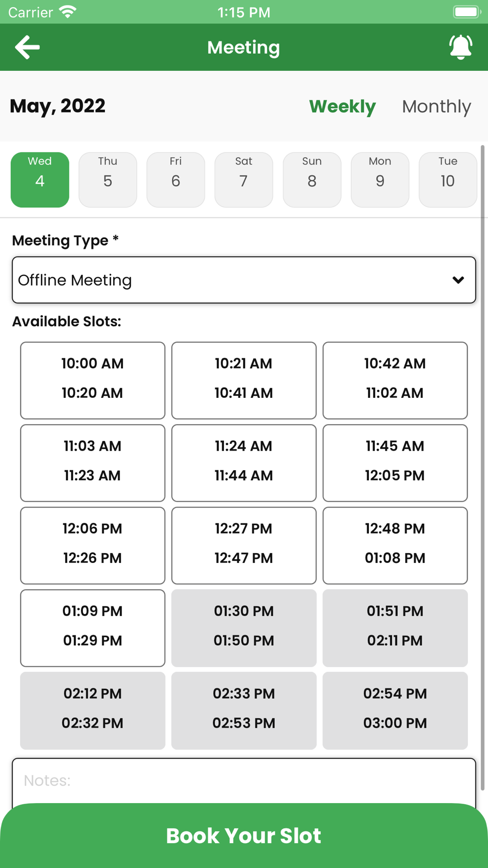Pick Sat 7 in the date strip
488x868 pixels.
(x=244, y=180)
